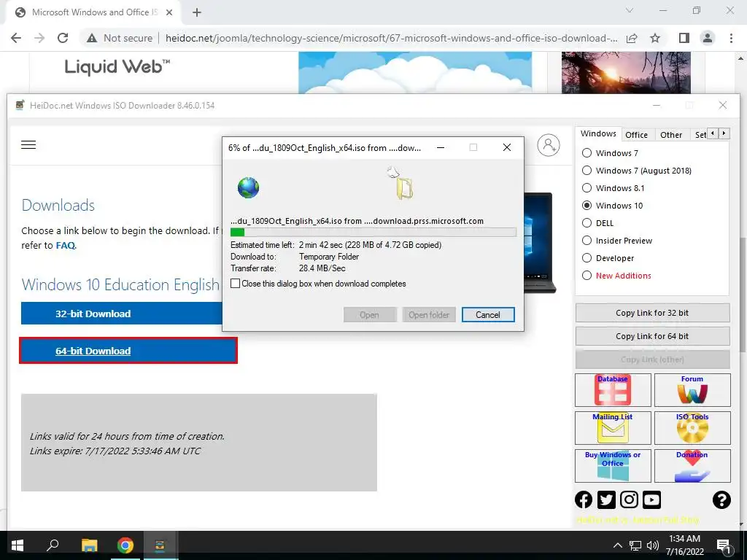This screenshot has width=747, height=560.
Task: Open Windows Start menu
Action: tap(18, 545)
